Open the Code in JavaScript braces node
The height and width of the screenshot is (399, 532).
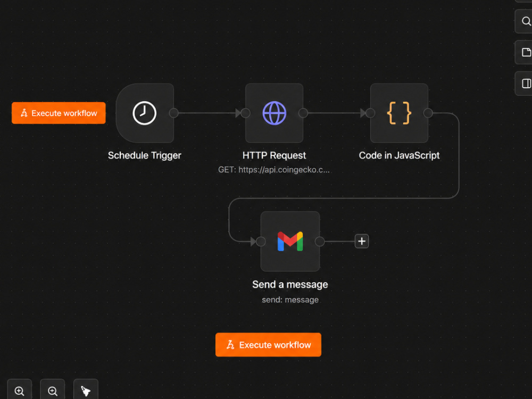pos(399,113)
